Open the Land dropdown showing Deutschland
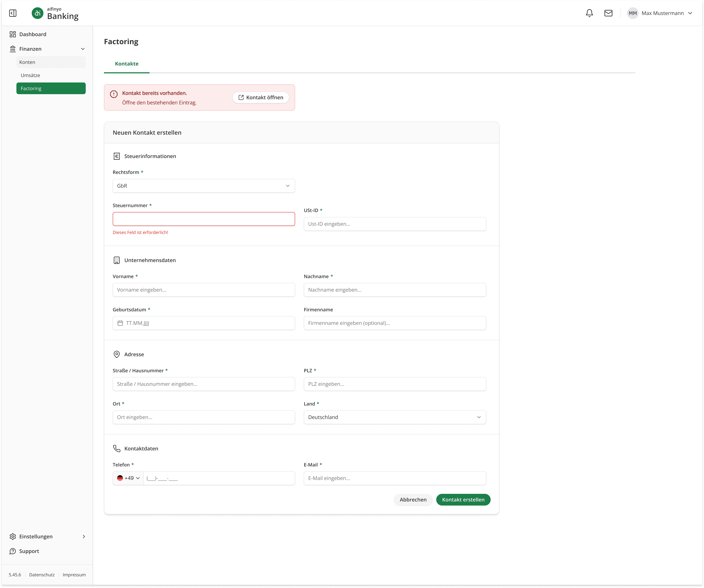 pyautogui.click(x=394, y=417)
